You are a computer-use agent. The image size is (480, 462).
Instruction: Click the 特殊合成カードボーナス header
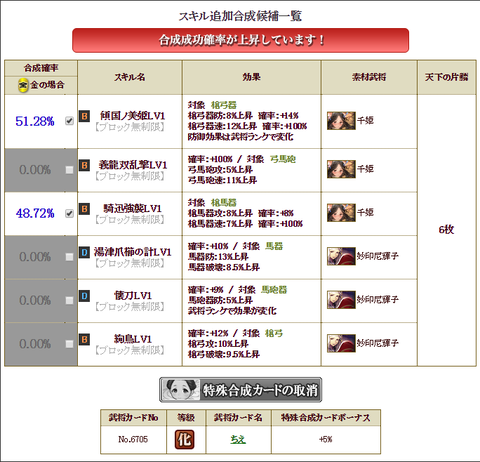[326, 418]
